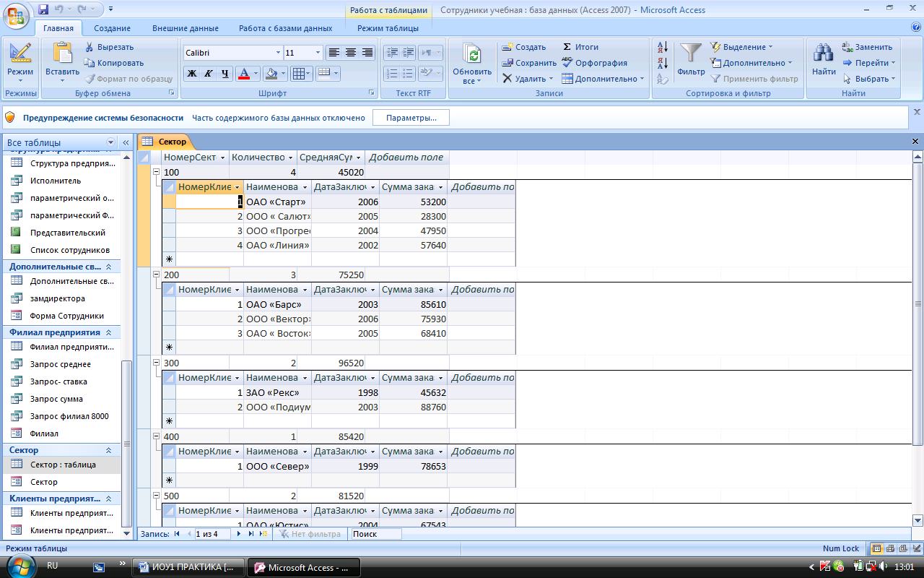Viewport: 924px width, 578px height.
Task: Click the Undo icon in quick access toolbar
Action: pyautogui.click(x=59, y=9)
